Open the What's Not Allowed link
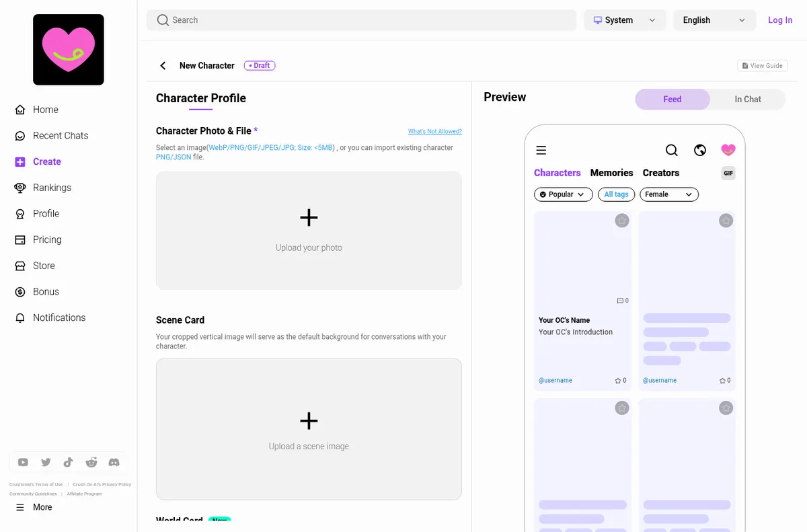 pyautogui.click(x=435, y=132)
